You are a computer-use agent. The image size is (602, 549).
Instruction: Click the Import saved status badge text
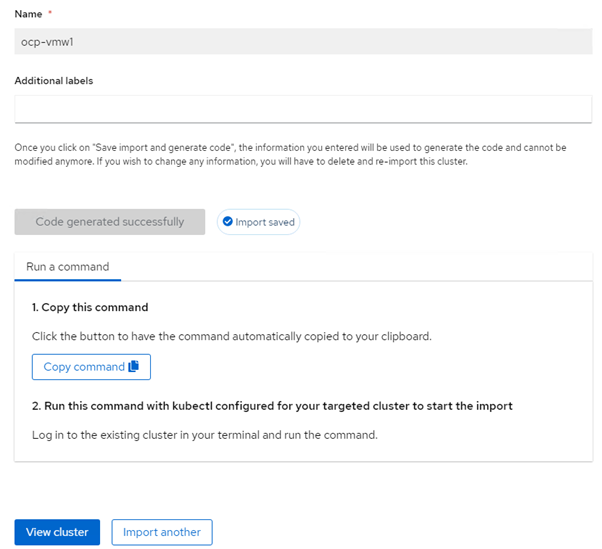pos(265,222)
